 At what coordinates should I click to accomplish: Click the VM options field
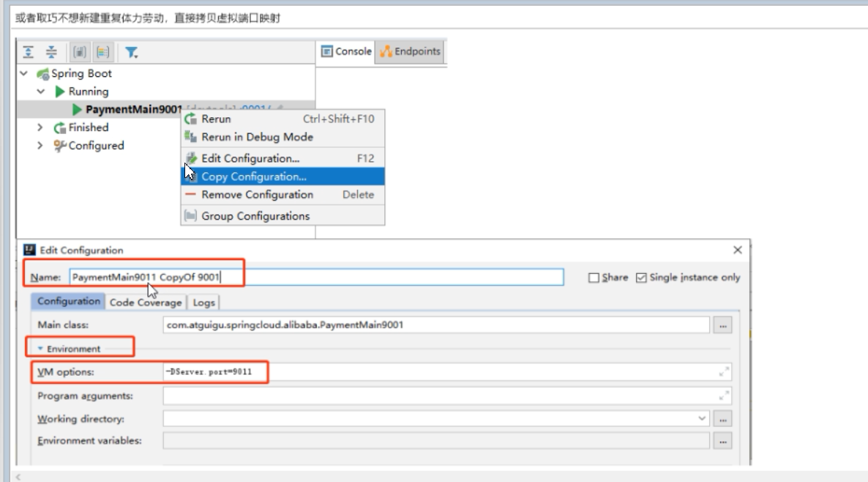(447, 371)
